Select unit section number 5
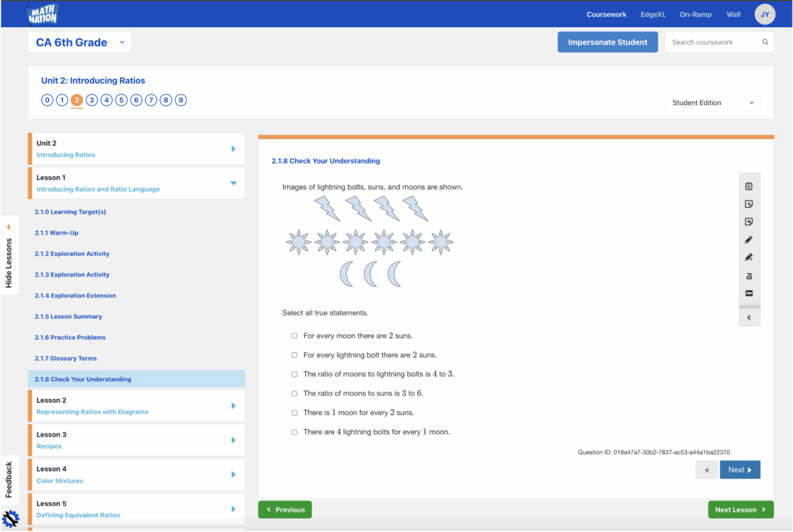793x532 pixels. (121, 100)
